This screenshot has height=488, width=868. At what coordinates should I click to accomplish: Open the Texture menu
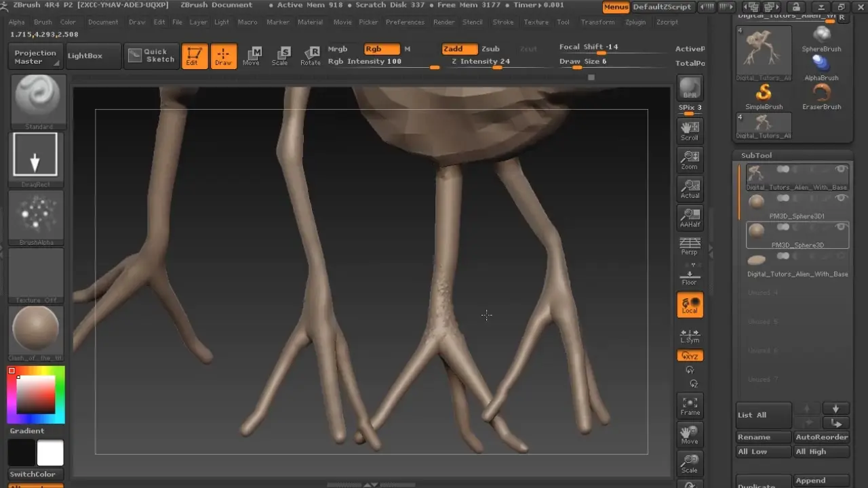click(536, 22)
